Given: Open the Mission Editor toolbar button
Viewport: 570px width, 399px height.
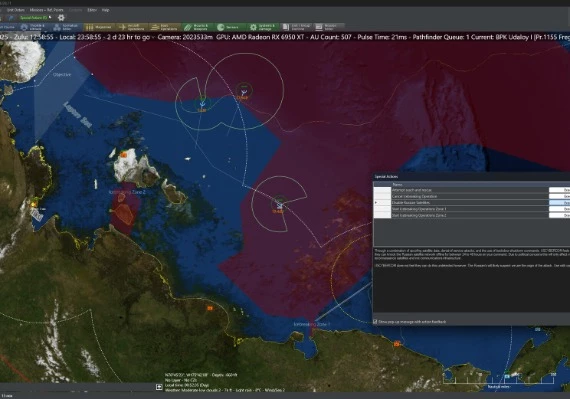Looking at the screenshot, I should 329,27.
